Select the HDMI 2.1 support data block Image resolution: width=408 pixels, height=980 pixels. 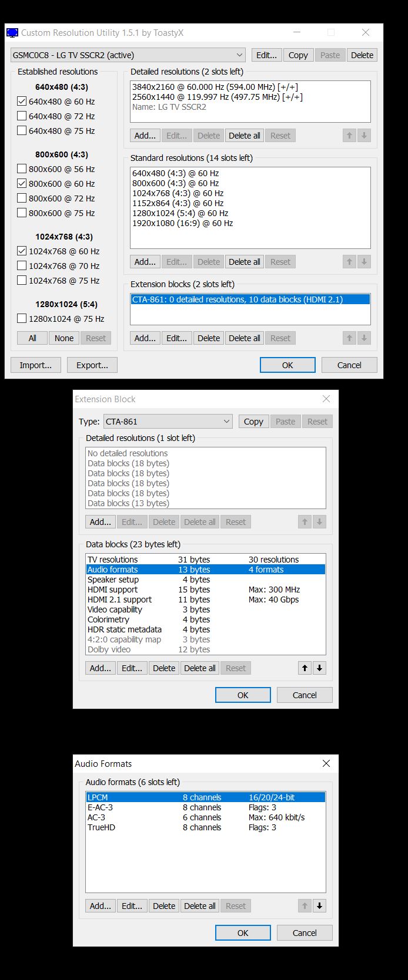[205, 600]
